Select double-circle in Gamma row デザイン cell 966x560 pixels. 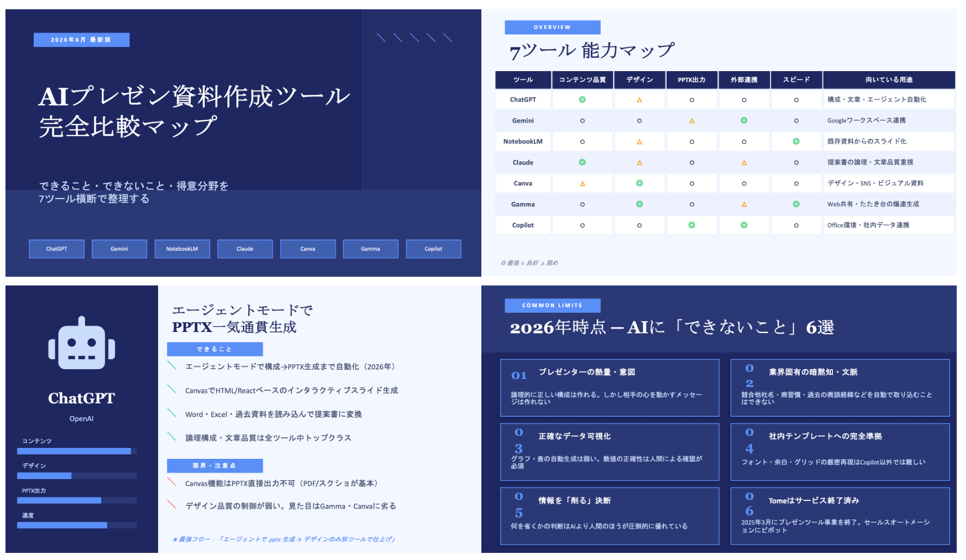coord(639,204)
